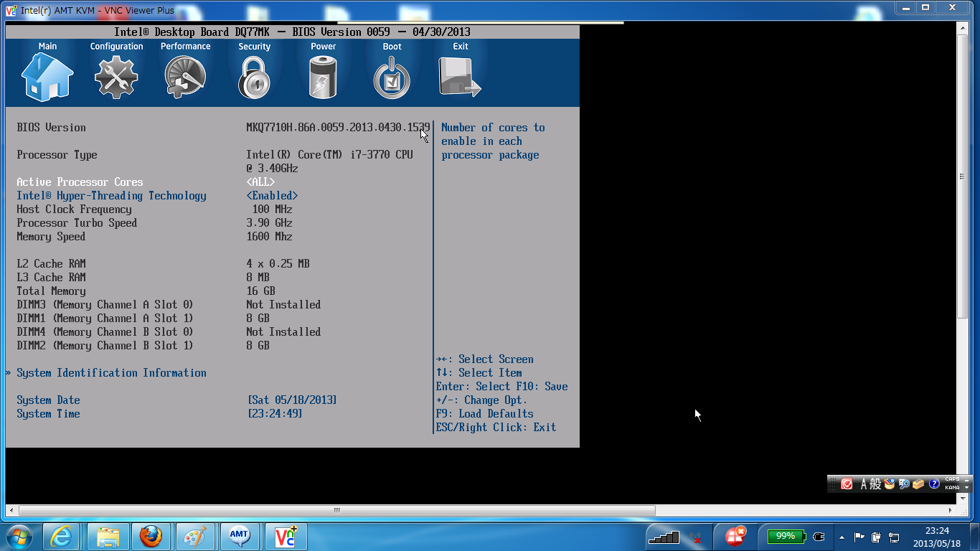Click the Security padlock icon
The width and height of the screenshot is (980, 551).
254,77
